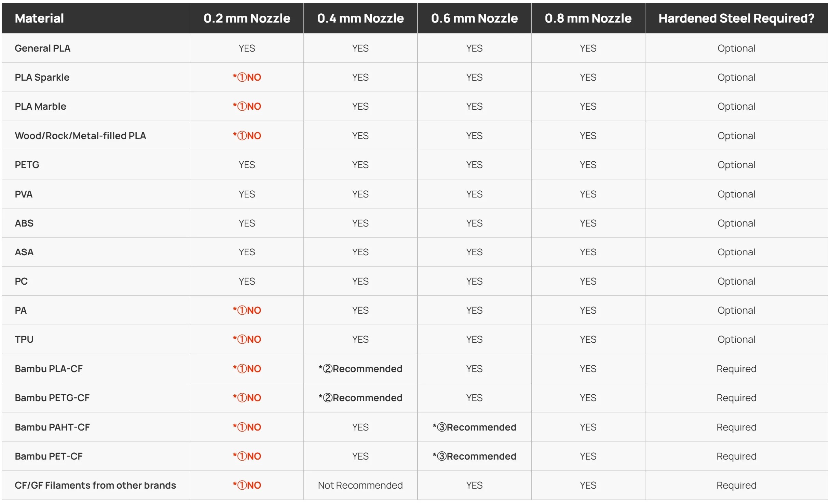Viewport: 832px width, 504px height.
Task: Click the 0.6 mm Nozzle header
Action: click(474, 18)
